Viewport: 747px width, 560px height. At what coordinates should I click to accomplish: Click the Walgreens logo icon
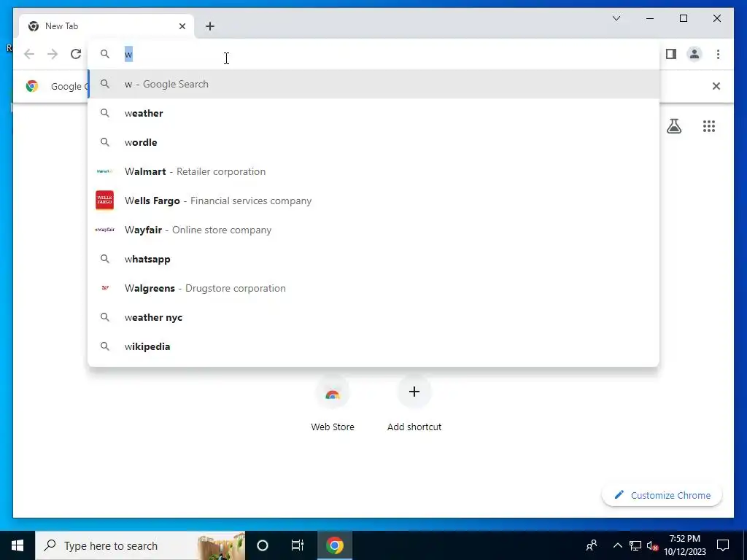click(x=105, y=287)
